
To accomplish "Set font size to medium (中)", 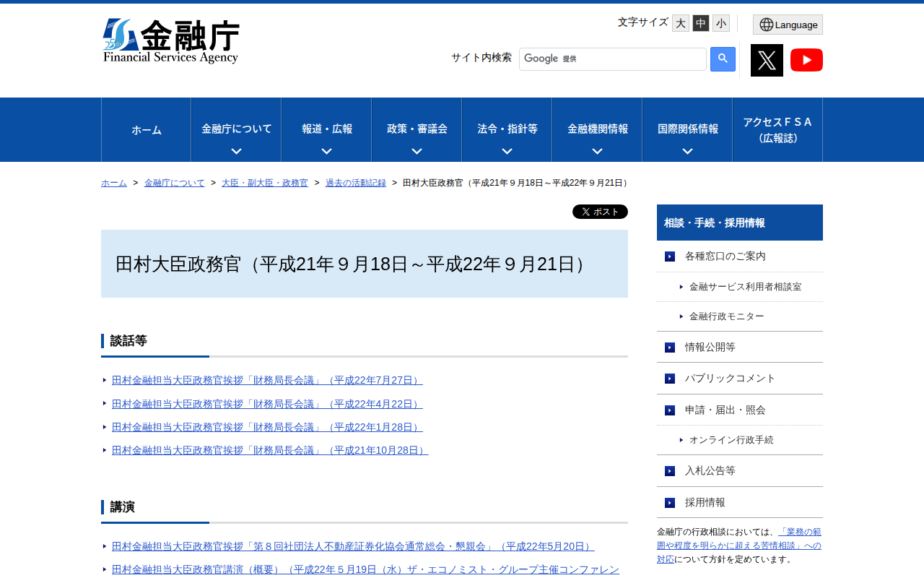I will point(700,23).
